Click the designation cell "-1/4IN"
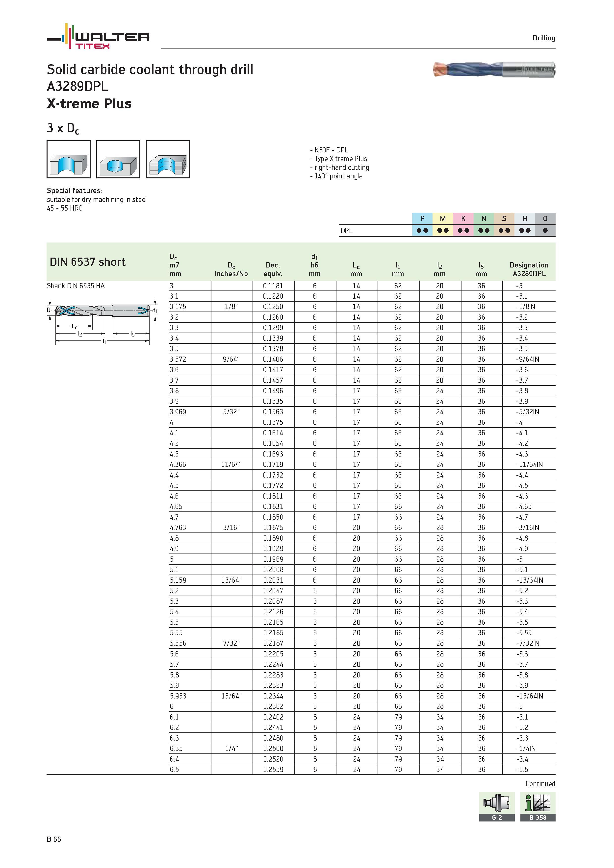 525,748
